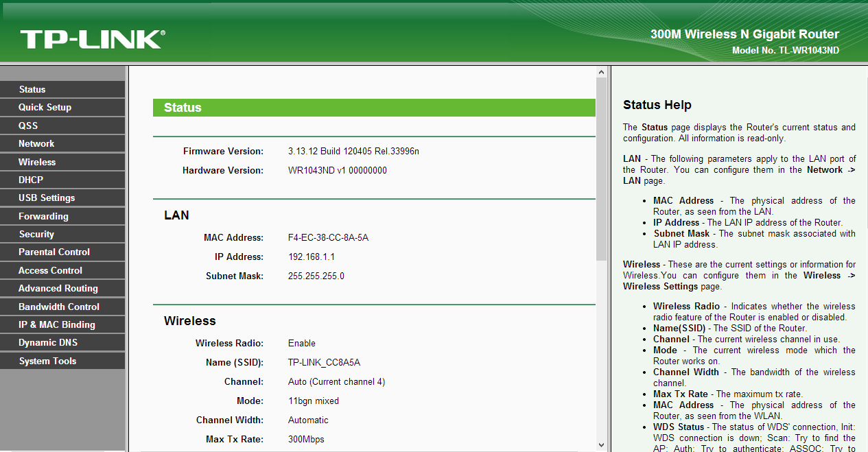Open Bandwidth Control menu item
The height and width of the screenshot is (452, 868).
pyautogui.click(x=62, y=307)
